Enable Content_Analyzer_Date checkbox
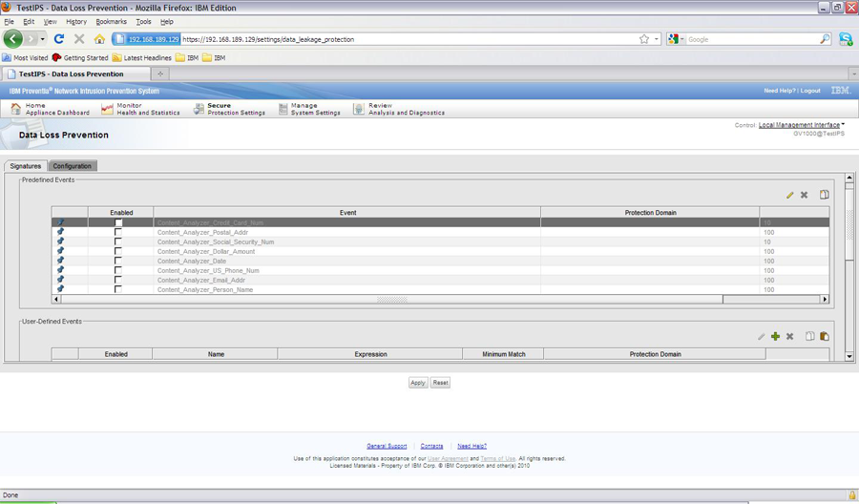 [x=118, y=261]
